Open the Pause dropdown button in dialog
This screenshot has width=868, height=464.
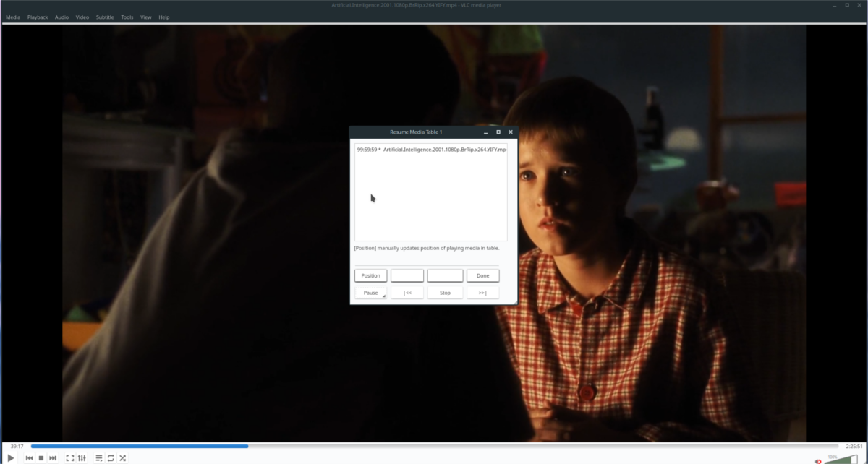(x=370, y=293)
